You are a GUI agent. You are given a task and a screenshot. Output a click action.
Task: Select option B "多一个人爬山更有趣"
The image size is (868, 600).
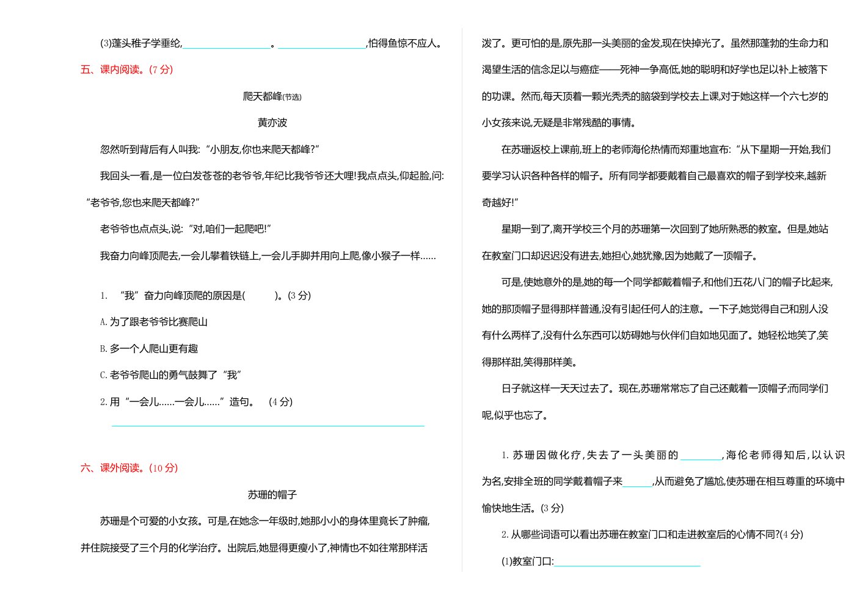tap(149, 349)
